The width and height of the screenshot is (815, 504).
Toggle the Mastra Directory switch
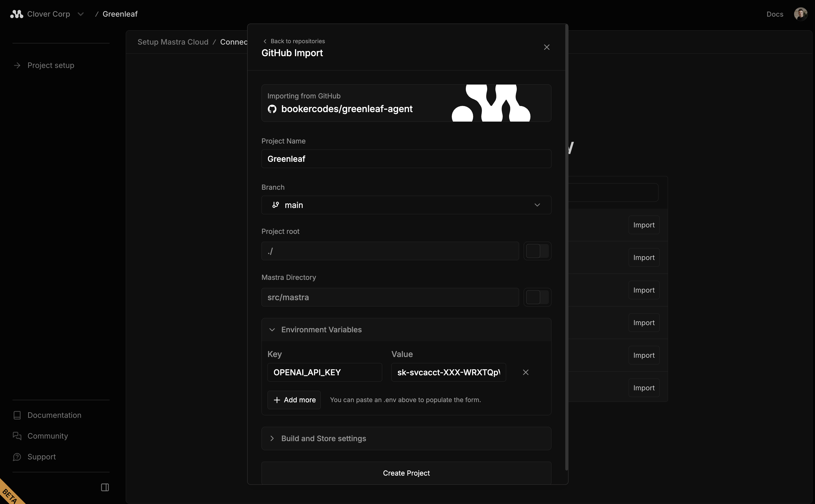tap(537, 297)
